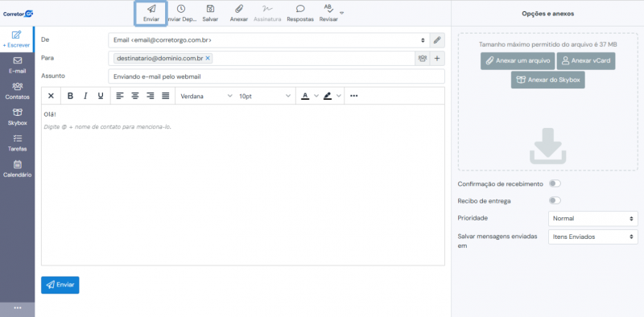
Task: Toggle Recibo de entrega switch
Action: pos(555,201)
